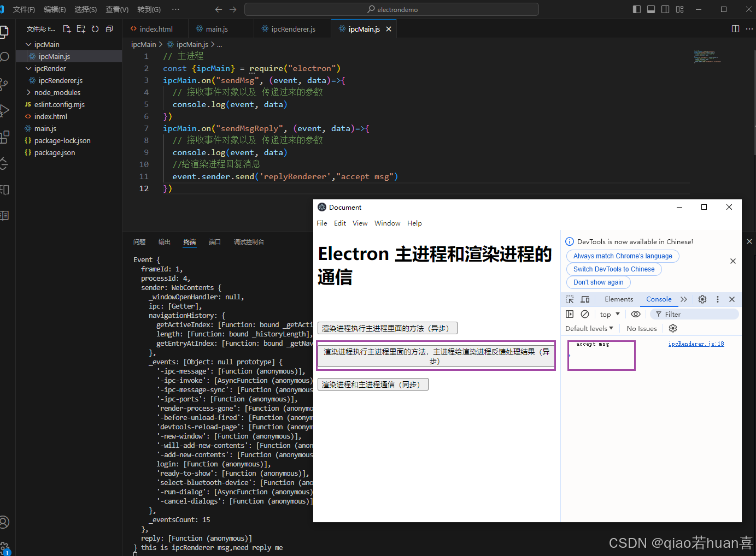Create new folder in explorer header
Image resolution: width=756 pixels, height=556 pixels.
[81, 29]
